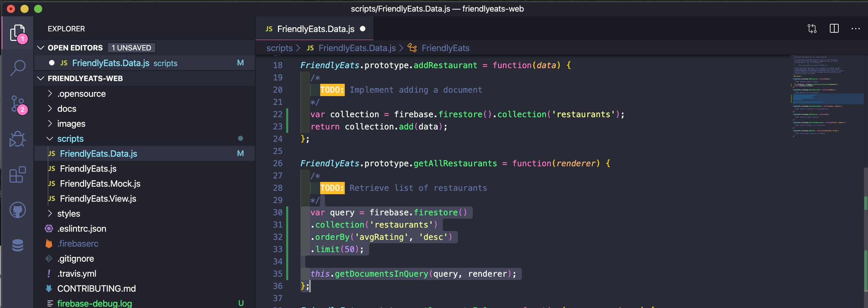Click the Open Changes compare icon
868x308 pixels.
pos(812,29)
